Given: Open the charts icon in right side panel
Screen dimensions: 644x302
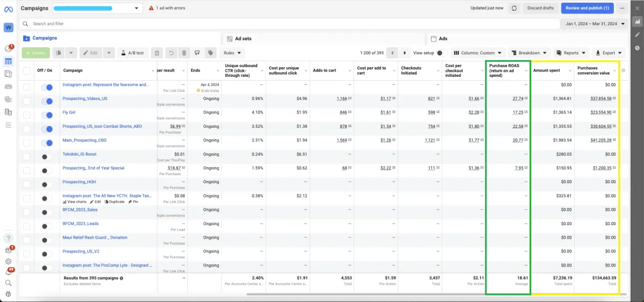Looking at the screenshot, I should pyautogui.click(x=637, y=21).
